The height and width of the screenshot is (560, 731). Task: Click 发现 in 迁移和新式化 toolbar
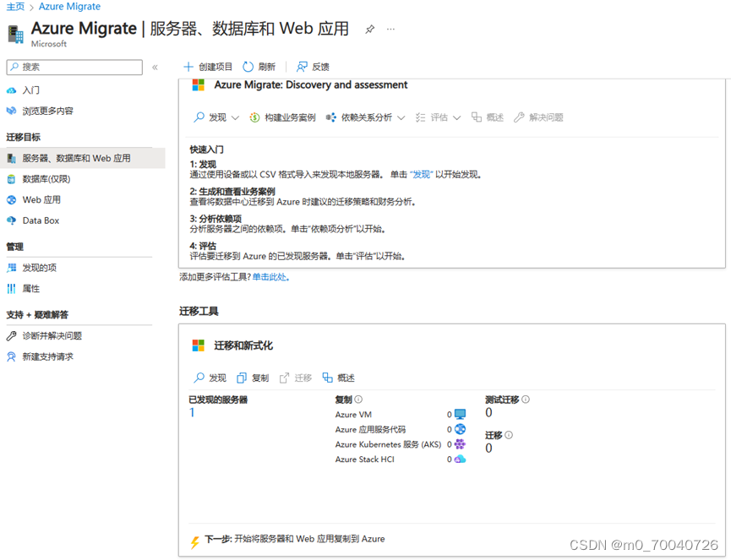[x=210, y=378]
